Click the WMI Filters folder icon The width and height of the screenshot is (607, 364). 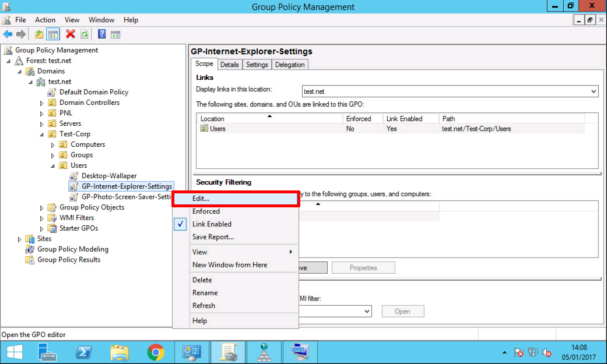[x=52, y=218]
